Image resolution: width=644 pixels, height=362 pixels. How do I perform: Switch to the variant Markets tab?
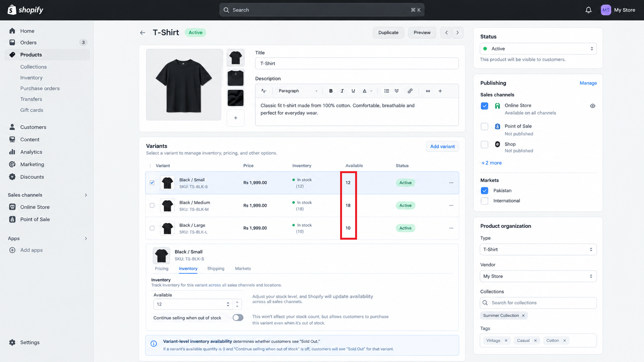coord(243,269)
